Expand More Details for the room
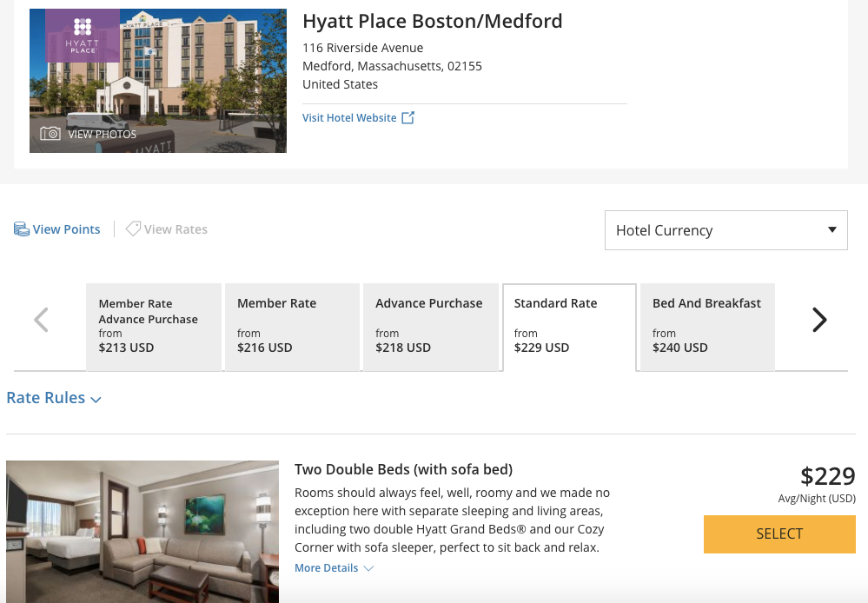The image size is (868, 603). coord(334,568)
